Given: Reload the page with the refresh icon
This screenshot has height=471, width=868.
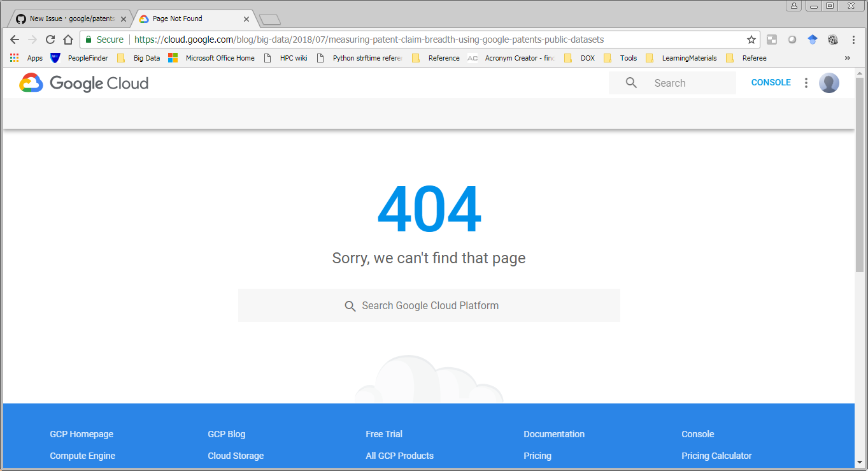Looking at the screenshot, I should click(50, 40).
